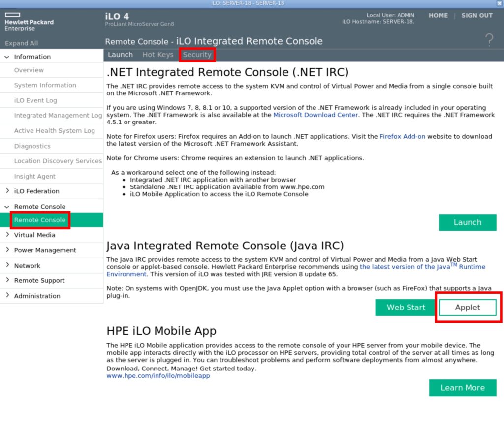Click iLO Hostname: SERVER-18 text
Image resolution: width=504 pixels, height=431 pixels.
(x=378, y=22)
